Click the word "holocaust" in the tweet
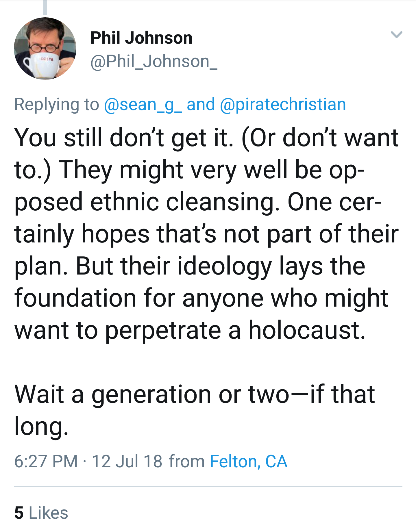The height and width of the screenshot is (532, 416). click(x=307, y=330)
